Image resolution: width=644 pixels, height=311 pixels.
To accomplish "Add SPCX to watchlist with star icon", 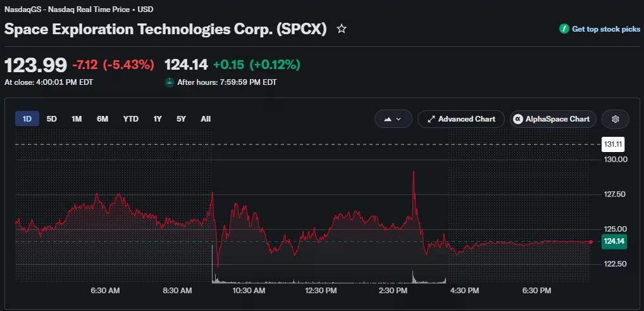I will pos(342,29).
